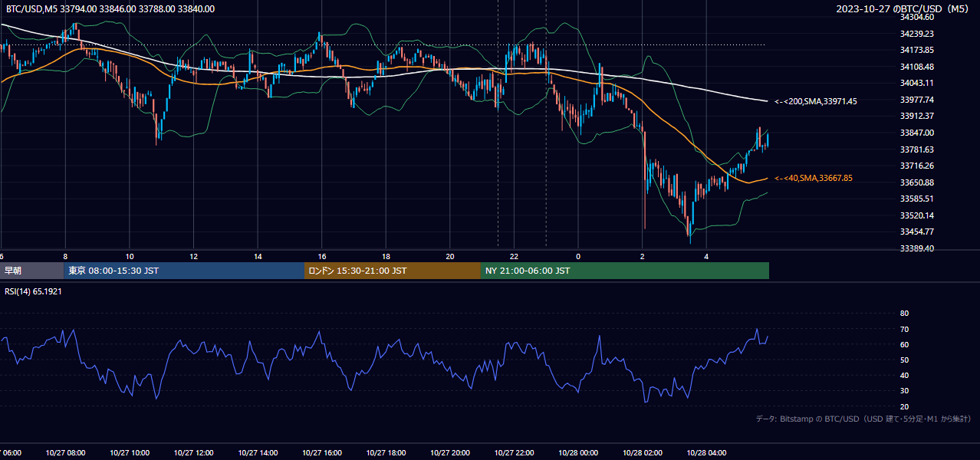The image size is (980, 460).
Task: Click RSI axis level 40
Action: (x=904, y=376)
